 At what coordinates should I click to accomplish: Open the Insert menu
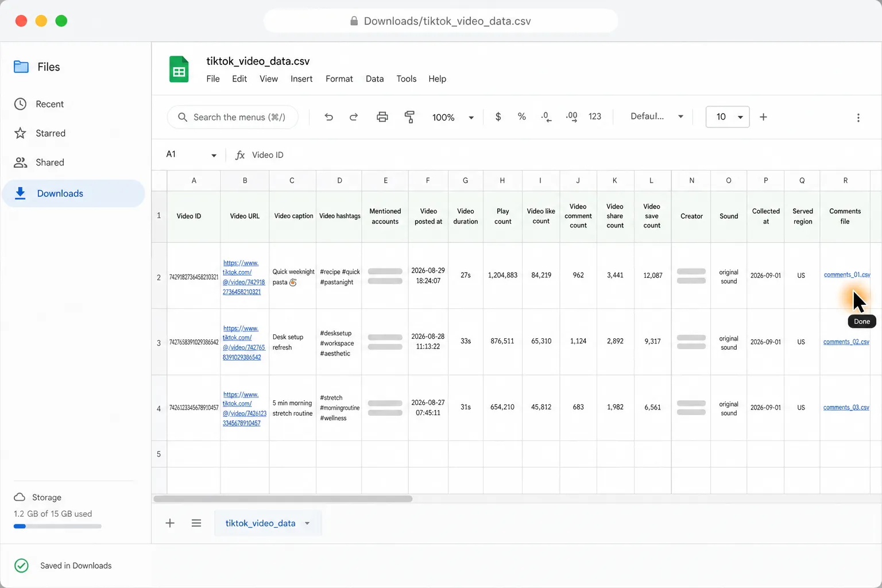click(x=301, y=79)
